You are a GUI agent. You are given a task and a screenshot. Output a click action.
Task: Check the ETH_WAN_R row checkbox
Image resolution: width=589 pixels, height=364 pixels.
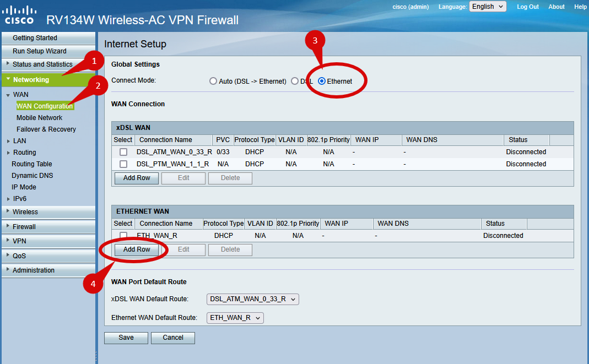[x=123, y=235]
